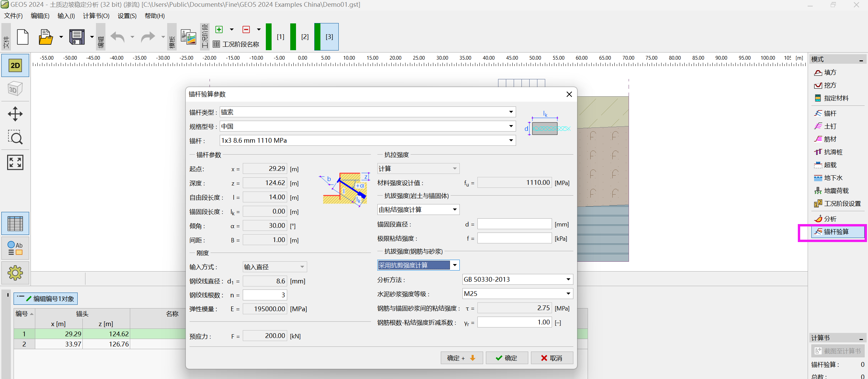Switch to 2D view mode
This screenshot has height=379, width=868.
tap(15, 65)
